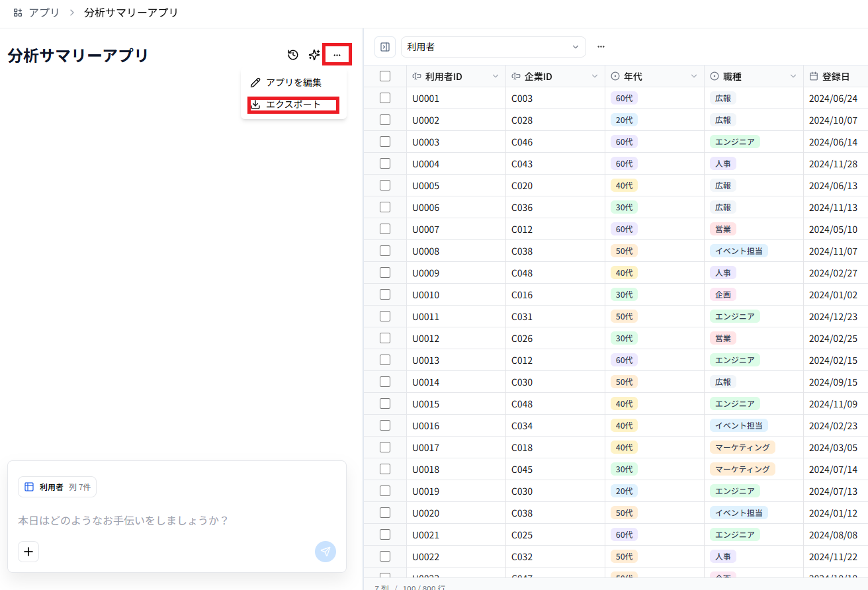The height and width of the screenshot is (590, 868).
Task: Check the row checkbox for U0012
Action: 385,338
